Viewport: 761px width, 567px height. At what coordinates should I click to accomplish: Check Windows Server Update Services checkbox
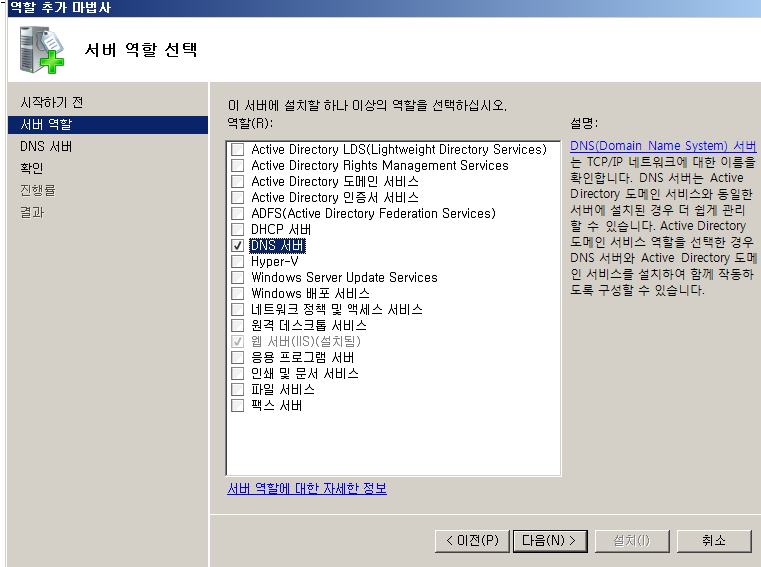click(237, 277)
